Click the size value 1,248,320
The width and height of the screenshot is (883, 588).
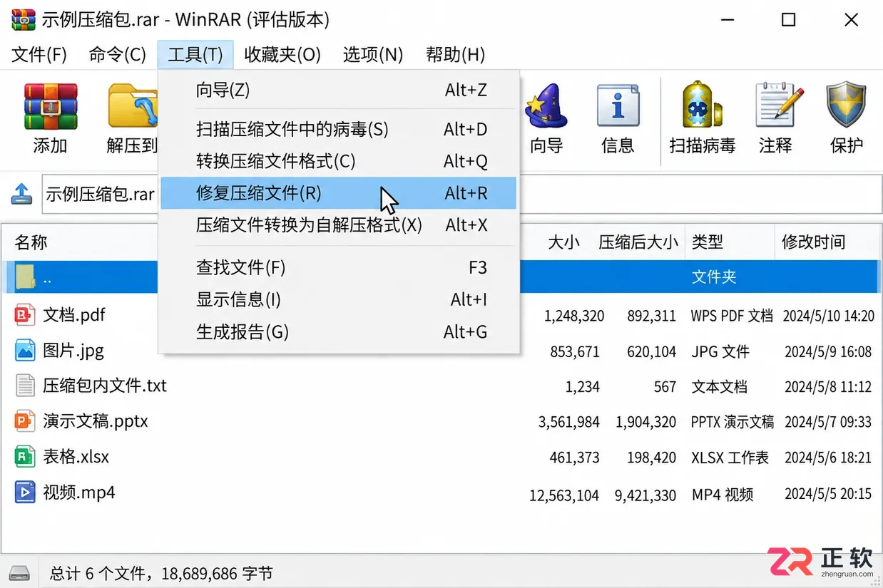pos(574,316)
